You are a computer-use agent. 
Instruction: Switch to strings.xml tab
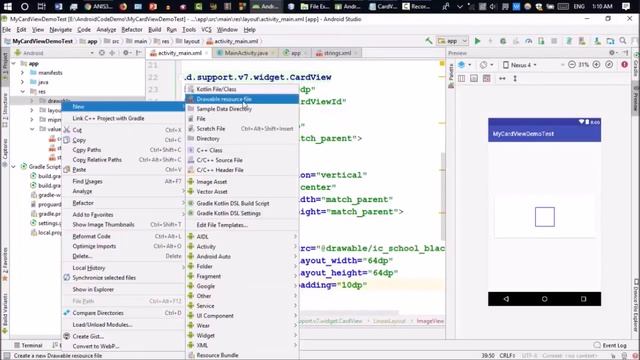337,53
